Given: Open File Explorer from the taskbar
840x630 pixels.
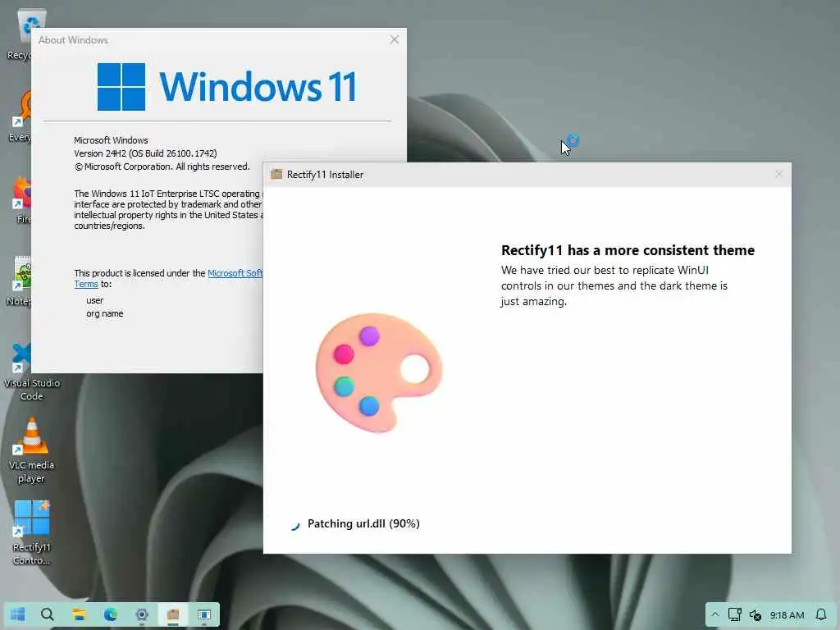Looking at the screenshot, I should (x=80, y=614).
